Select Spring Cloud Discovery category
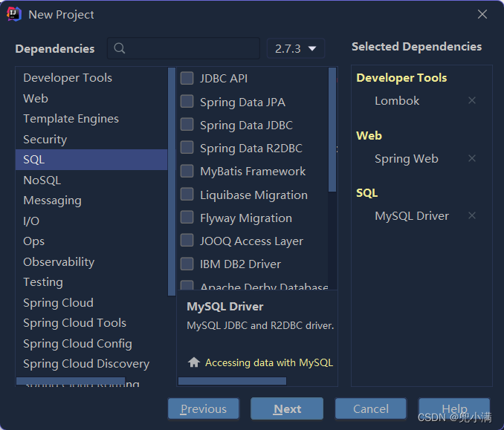504x430 pixels. [x=91, y=363]
